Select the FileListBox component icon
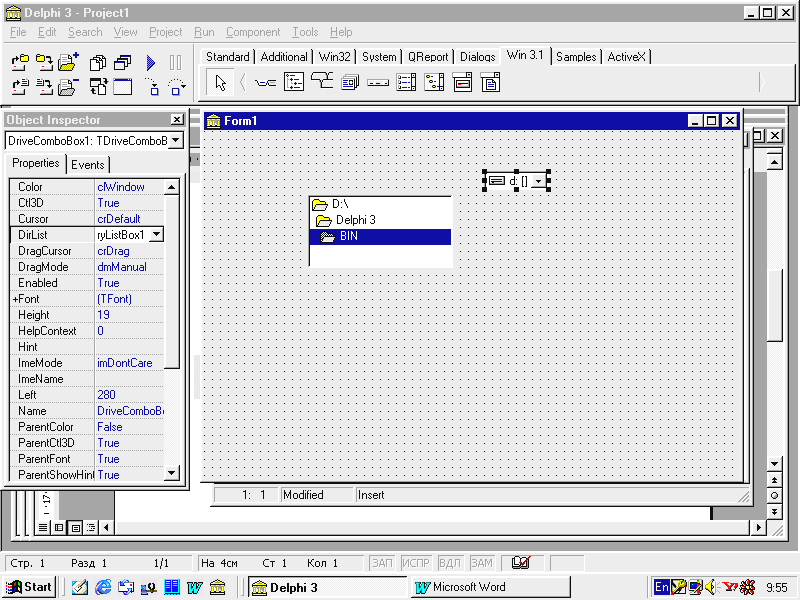800x600 pixels. (x=406, y=82)
